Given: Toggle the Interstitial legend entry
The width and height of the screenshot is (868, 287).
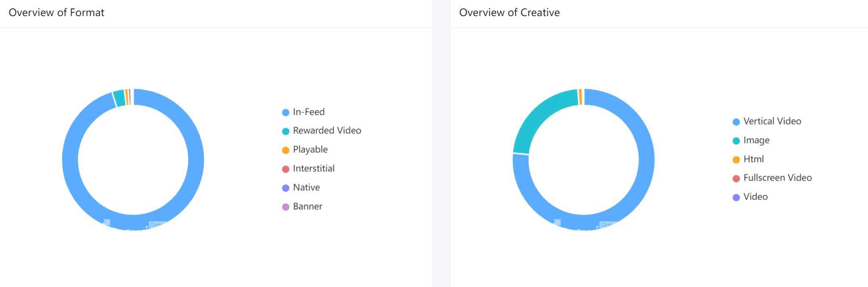Looking at the screenshot, I should (x=308, y=168).
